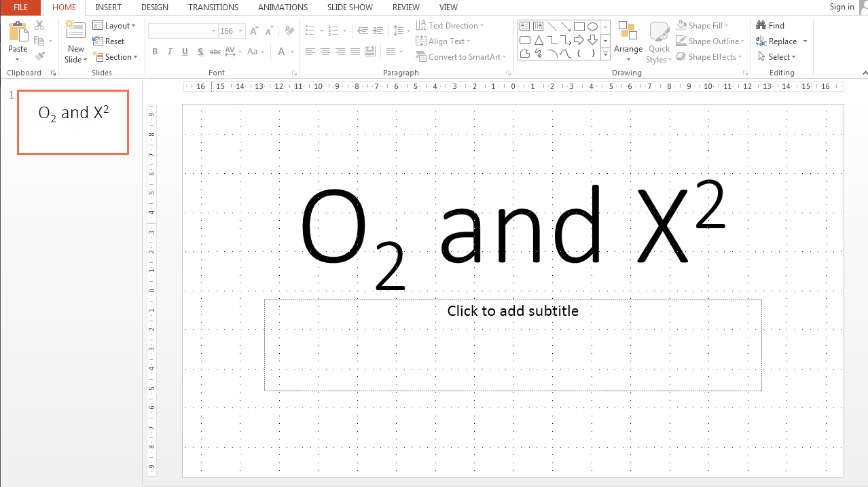Open the TRANSITIONS tab
This screenshot has width=868, height=487.
coord(213,7)
